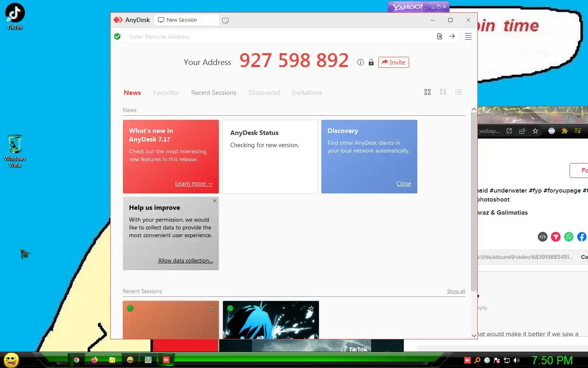Click the info icon beside the address

coord(360,62)
